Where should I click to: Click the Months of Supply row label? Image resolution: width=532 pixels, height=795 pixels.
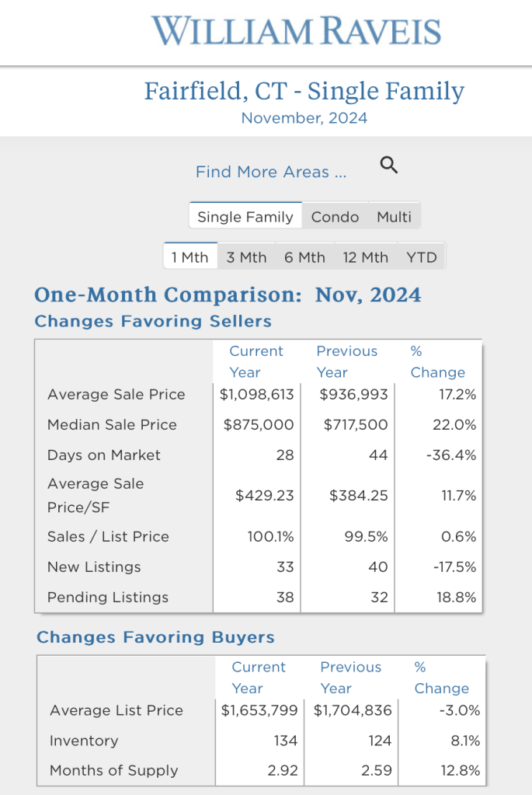(114, 771)
